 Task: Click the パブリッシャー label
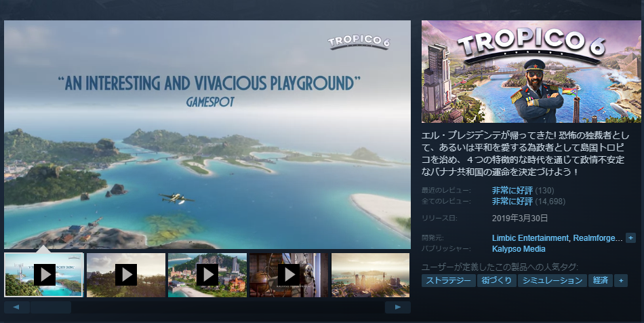coord(446,248)
